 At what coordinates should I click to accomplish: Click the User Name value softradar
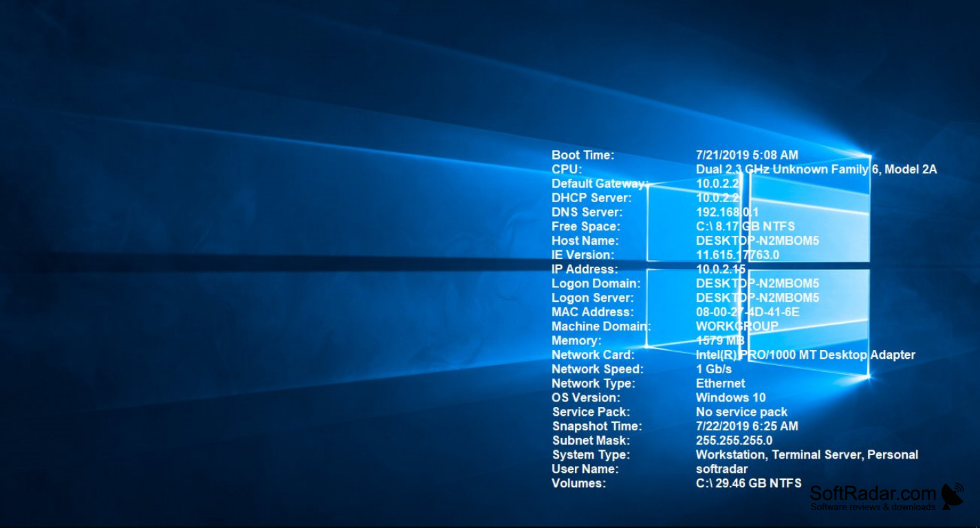coord(721,469)
